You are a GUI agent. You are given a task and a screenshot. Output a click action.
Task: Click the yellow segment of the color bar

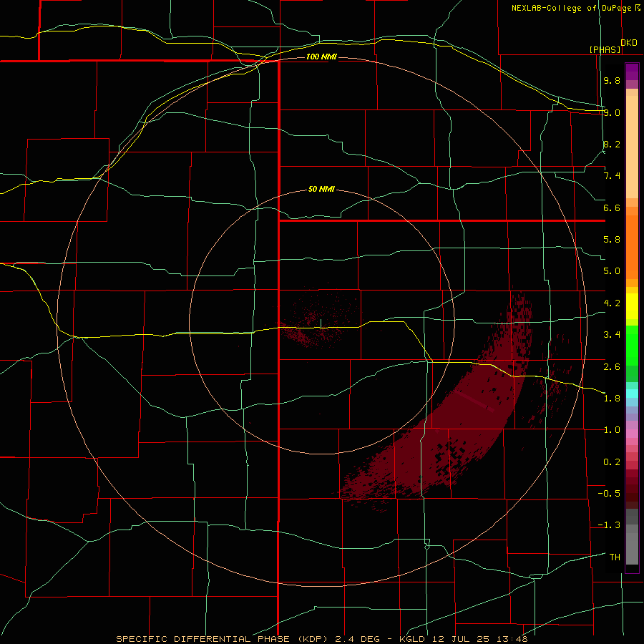pos(632,306)
